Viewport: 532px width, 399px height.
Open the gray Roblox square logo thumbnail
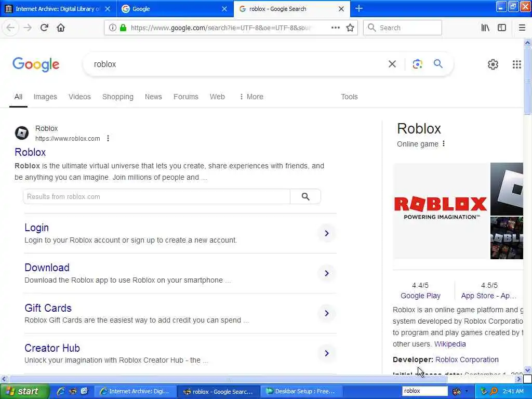(x=507, y=189)
